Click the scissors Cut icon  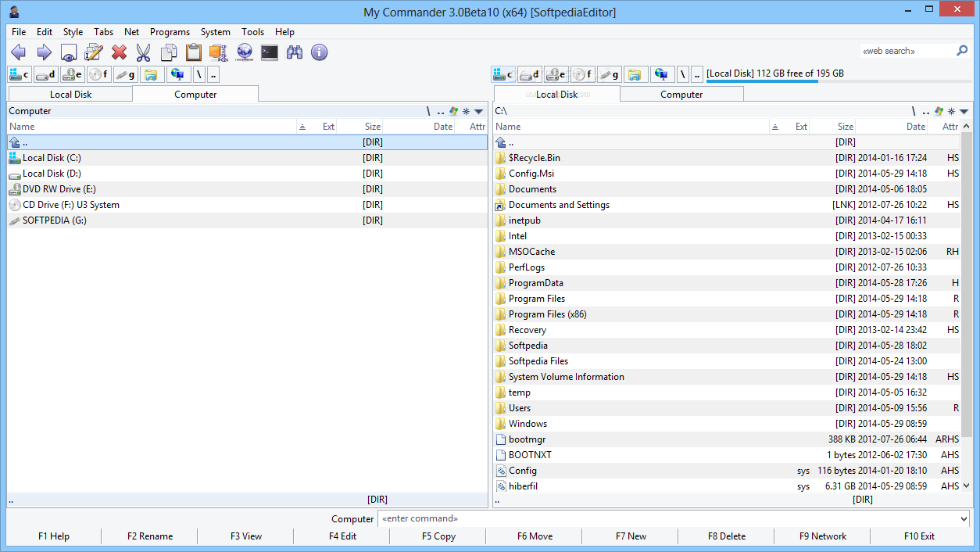[144, 52]
